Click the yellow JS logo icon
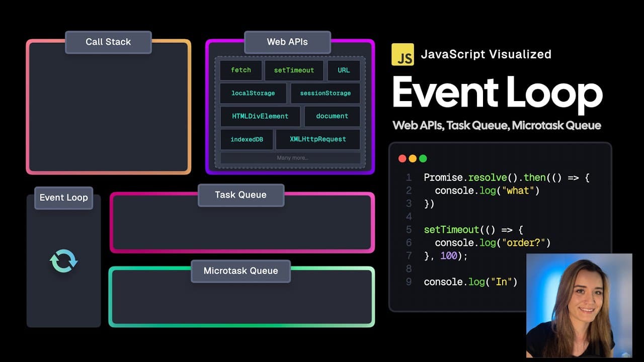644x362 pixels. pyautogui.click(x=403, y=54)
